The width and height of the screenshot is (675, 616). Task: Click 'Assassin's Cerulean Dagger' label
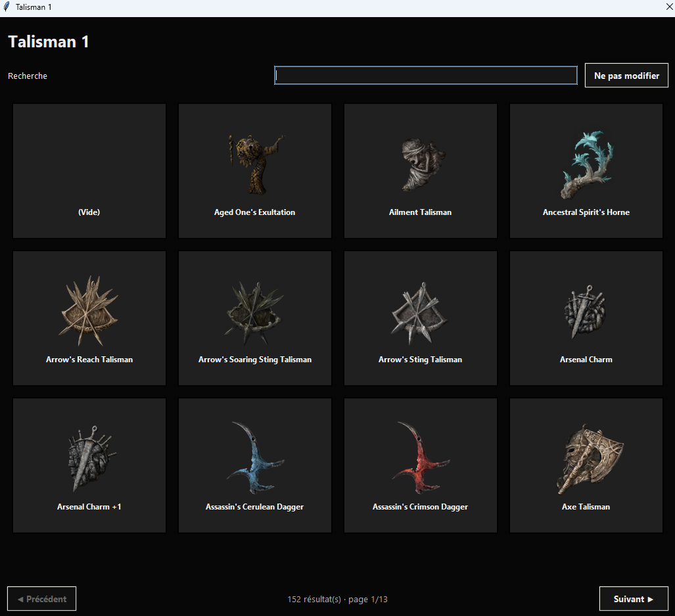tap(255, 507)
